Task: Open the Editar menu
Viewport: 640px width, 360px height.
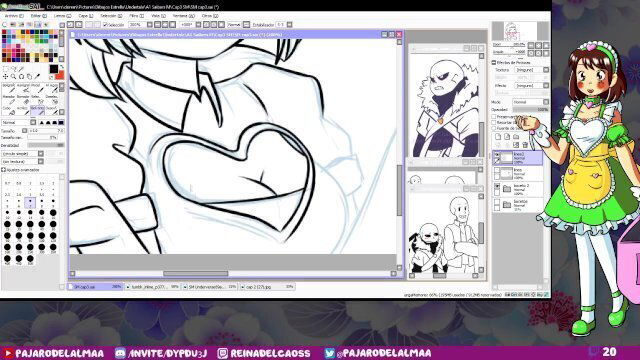Action: point(38,16)
